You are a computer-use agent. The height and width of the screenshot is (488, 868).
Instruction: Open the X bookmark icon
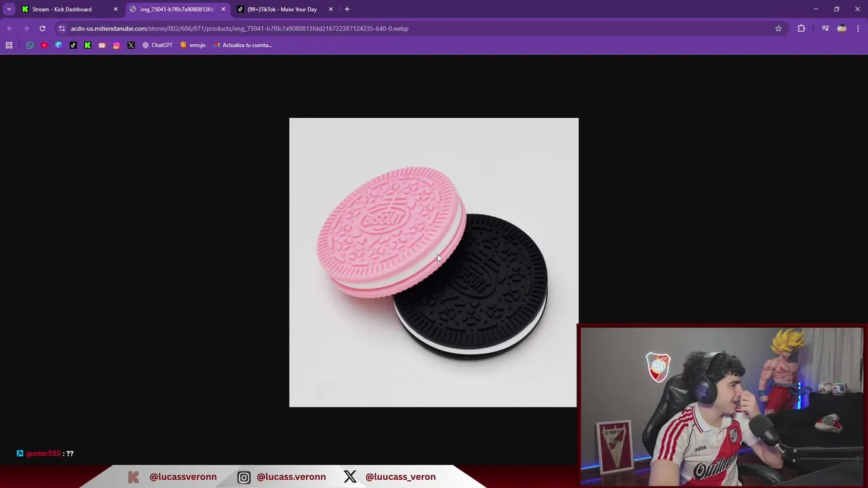click(x=131, y=45)
